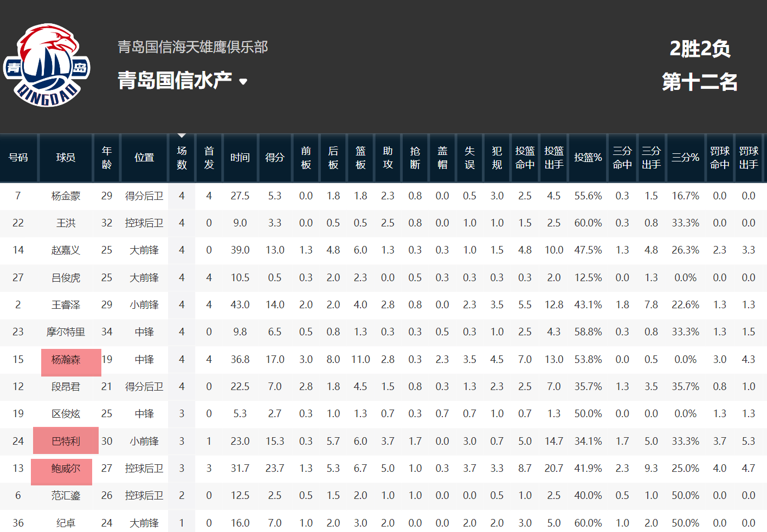Open player 赵嘉义 profile
767x532 pixels.
[x=66, y=250]
